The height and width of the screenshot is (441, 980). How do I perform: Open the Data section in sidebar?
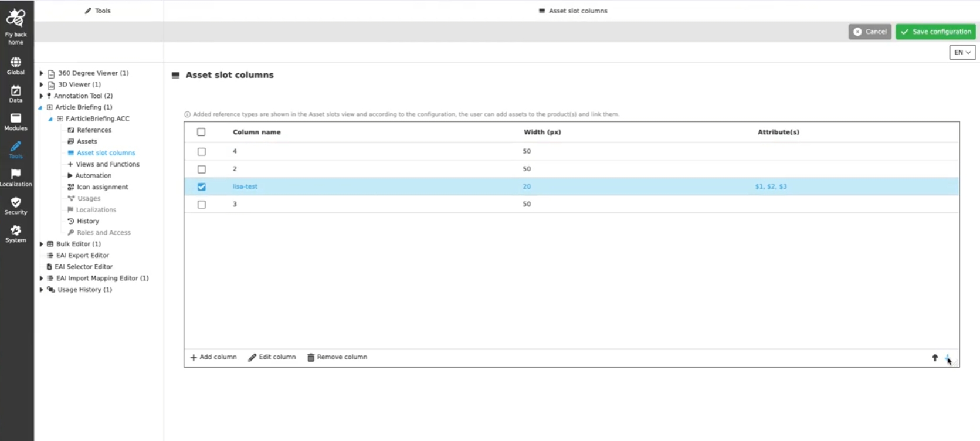click(x=16, y=94)
